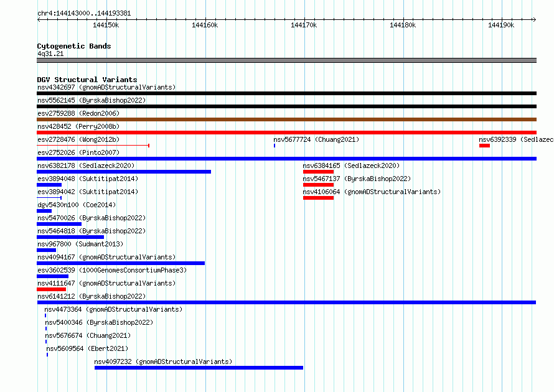The height and width of the screenshot is (392, 554).
Task: Open esv2752026 Pinto2007 label
Action: coord(78,152)
